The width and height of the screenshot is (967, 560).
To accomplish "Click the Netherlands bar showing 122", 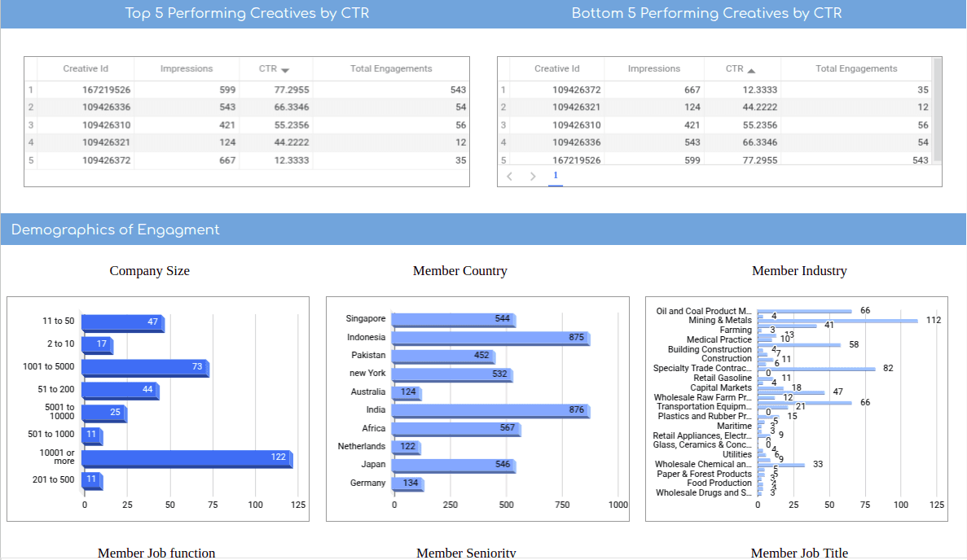I will coord(406,447).
